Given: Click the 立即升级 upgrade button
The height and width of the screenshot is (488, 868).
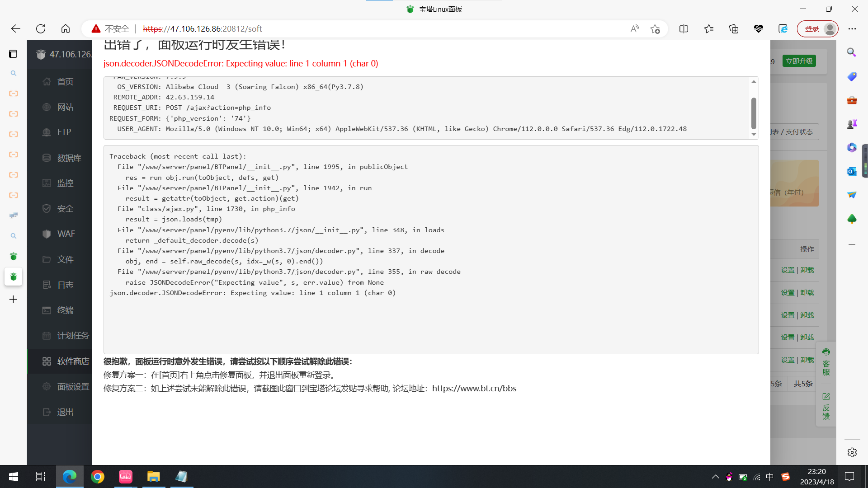Looking at the screenshot, I should click(x=799, y=61).
